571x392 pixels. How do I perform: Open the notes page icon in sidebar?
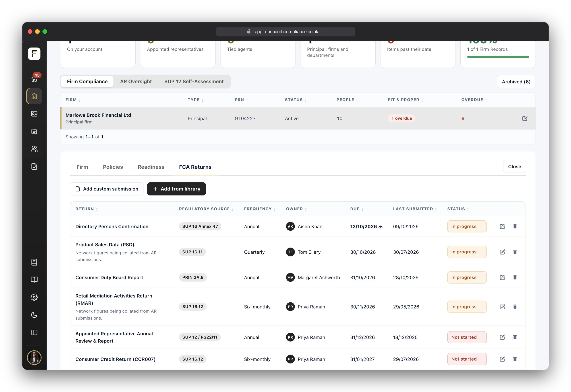click(34, 262)
